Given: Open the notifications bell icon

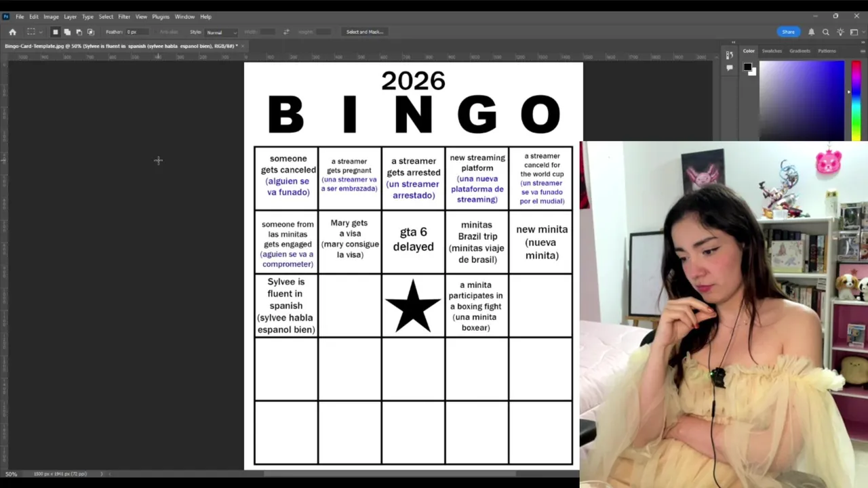Looking at the screenshot, I should [x=811, y=32].
